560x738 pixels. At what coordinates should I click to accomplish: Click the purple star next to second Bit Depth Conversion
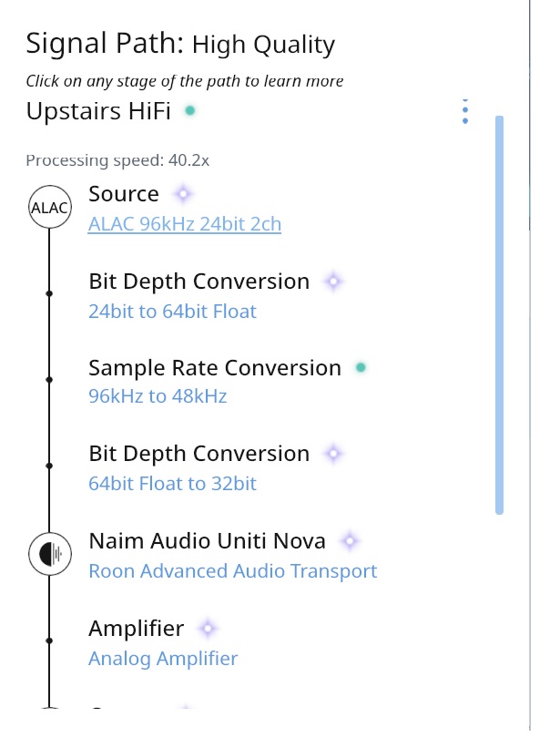click(x=333, y=454)
